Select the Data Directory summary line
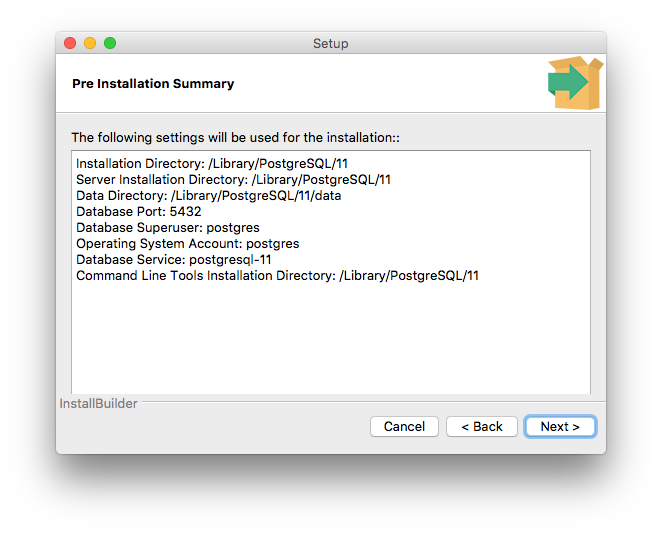The width and height of the screenshot is (662, 534). [209, 195]
